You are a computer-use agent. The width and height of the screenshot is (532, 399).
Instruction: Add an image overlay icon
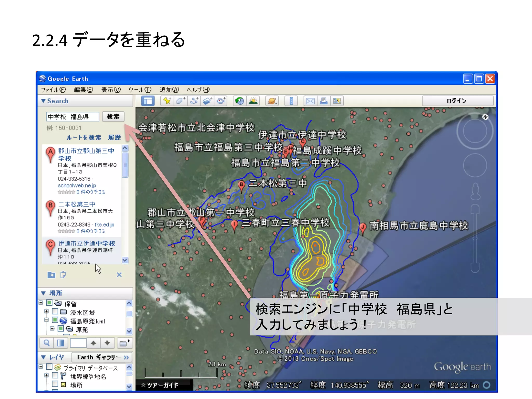pyautogui.click(x=208, y=101)
